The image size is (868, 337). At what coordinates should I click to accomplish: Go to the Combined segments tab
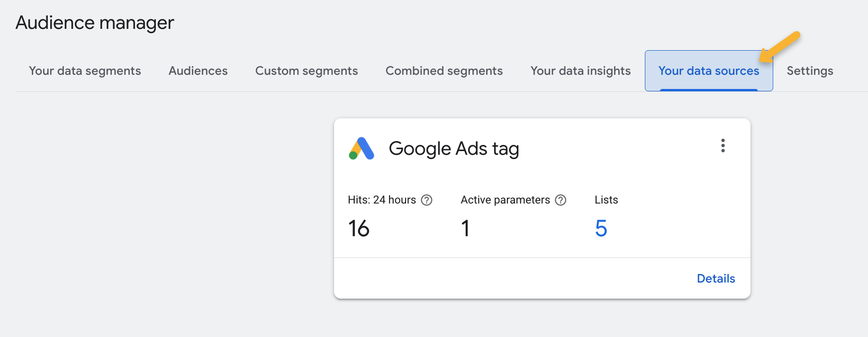pos(444,71)
